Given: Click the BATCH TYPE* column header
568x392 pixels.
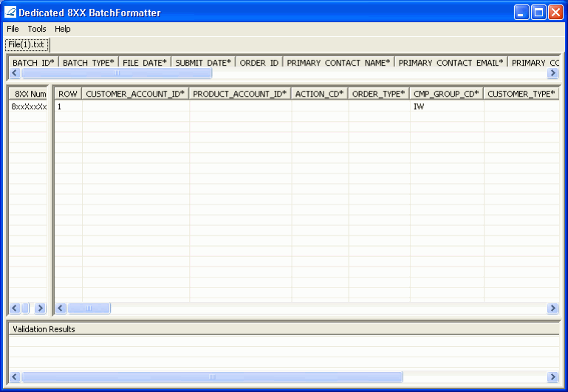Looking at the screenshot, I should point(89,63).
